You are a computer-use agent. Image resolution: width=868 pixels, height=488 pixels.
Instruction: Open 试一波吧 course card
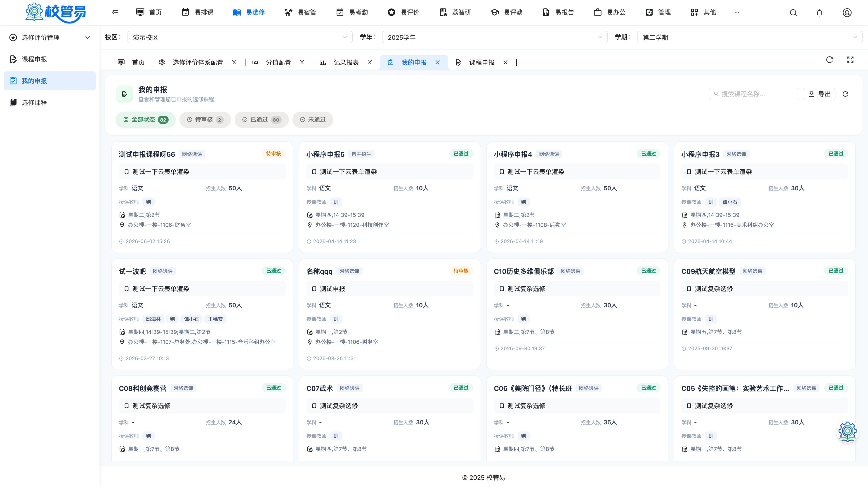click(202, 314)
